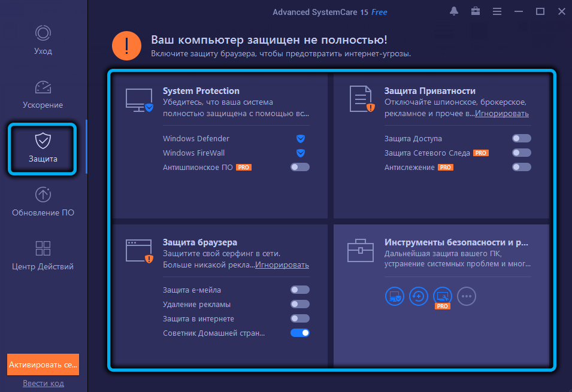Open the Обновление ПО section
This screenshot has height=392, width=572.
(43, 202)
